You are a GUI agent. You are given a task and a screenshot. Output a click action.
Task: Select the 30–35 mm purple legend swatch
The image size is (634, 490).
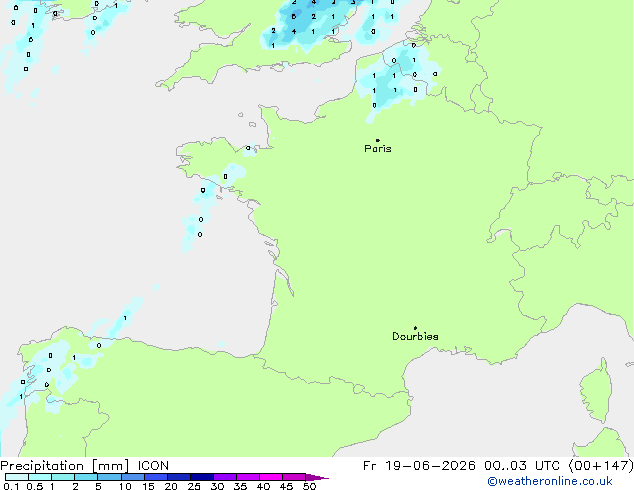[224, 477]
